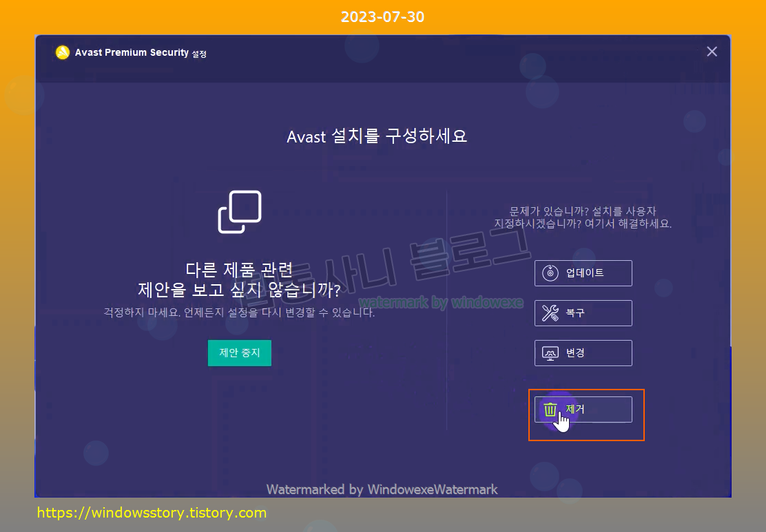Open the 업데이트 option

coord(583,273)
